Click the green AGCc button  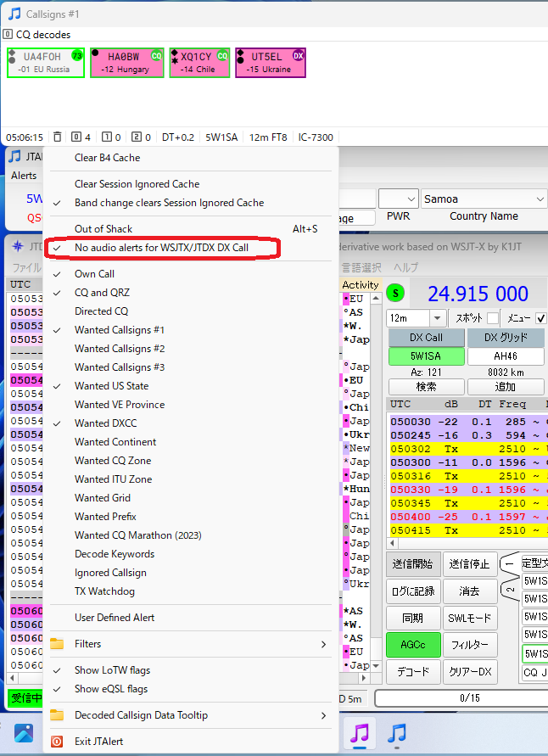click(x=413, y=645)
